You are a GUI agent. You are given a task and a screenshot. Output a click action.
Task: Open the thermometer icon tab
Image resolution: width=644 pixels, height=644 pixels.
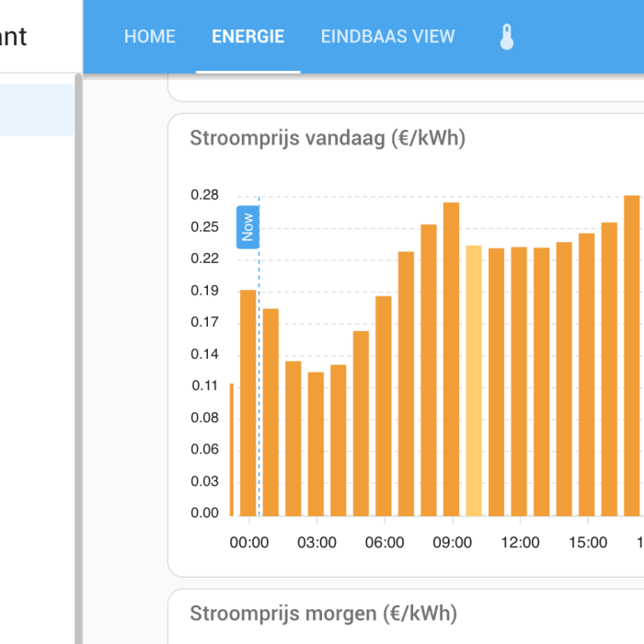(506, 37)
